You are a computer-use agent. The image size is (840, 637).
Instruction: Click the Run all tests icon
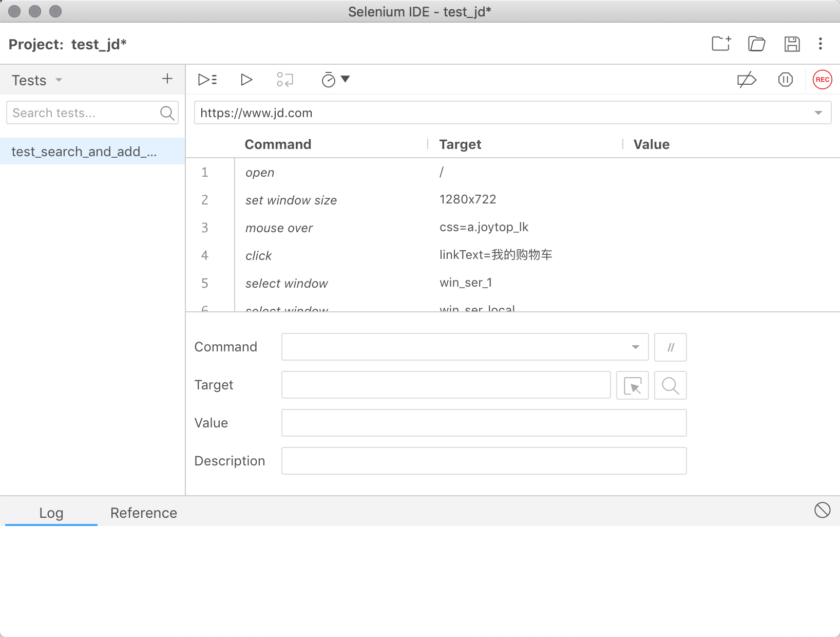pyautogui.click(x=207, y=80)
